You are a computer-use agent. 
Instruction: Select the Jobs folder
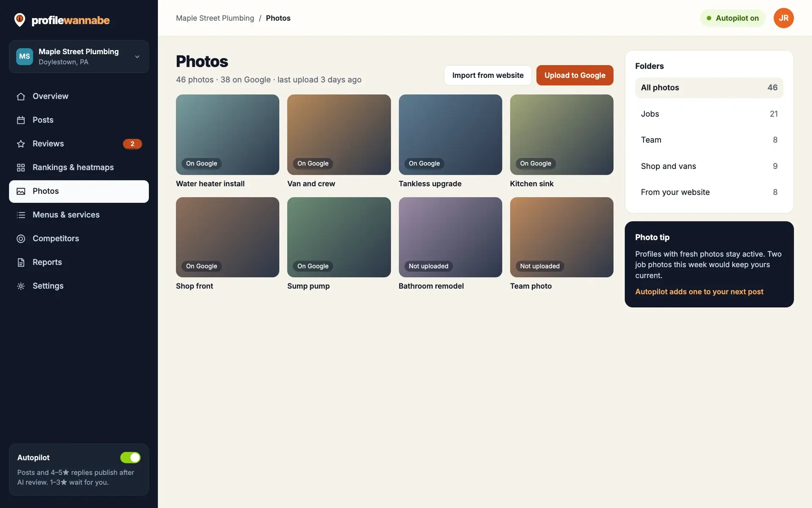pyautogui.click(x=709, y=114)
